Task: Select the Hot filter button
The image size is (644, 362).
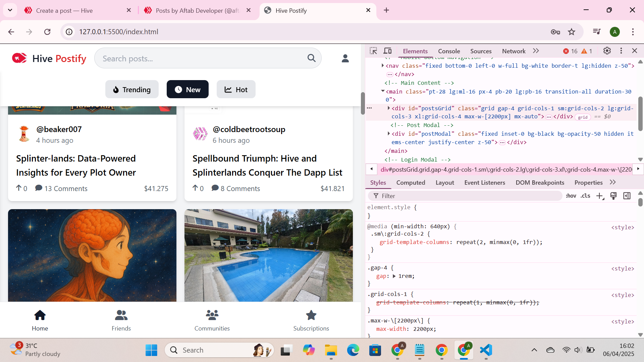Action: click(236, 89)
